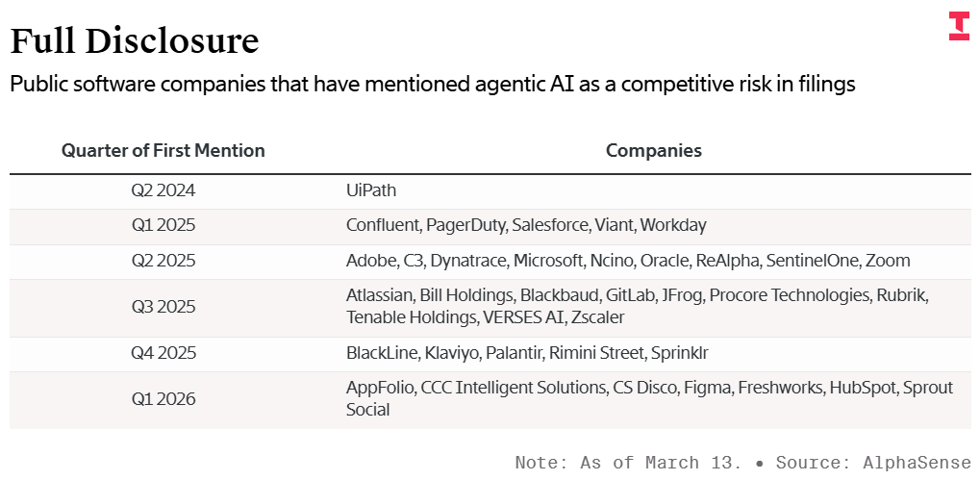Click the UiPath company name
The width and height of the screenshot is (980, 480).
coord(371,191)
